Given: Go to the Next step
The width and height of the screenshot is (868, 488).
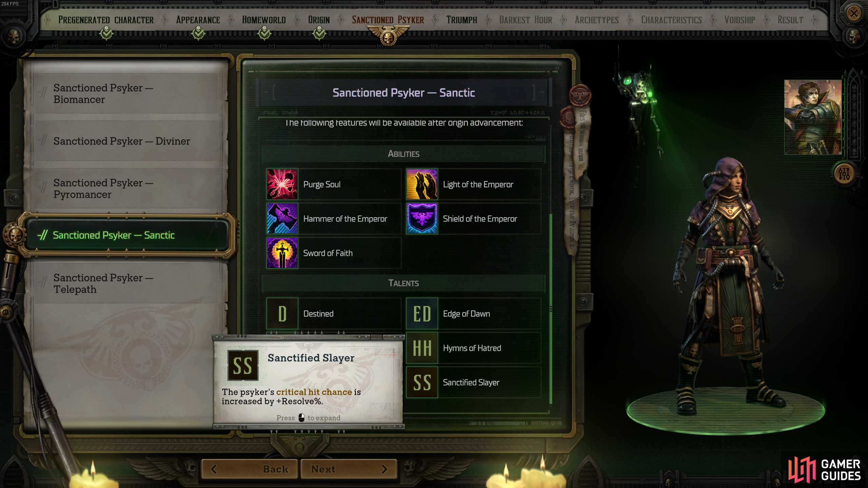Looking at the screenshot, I should 349,469.
